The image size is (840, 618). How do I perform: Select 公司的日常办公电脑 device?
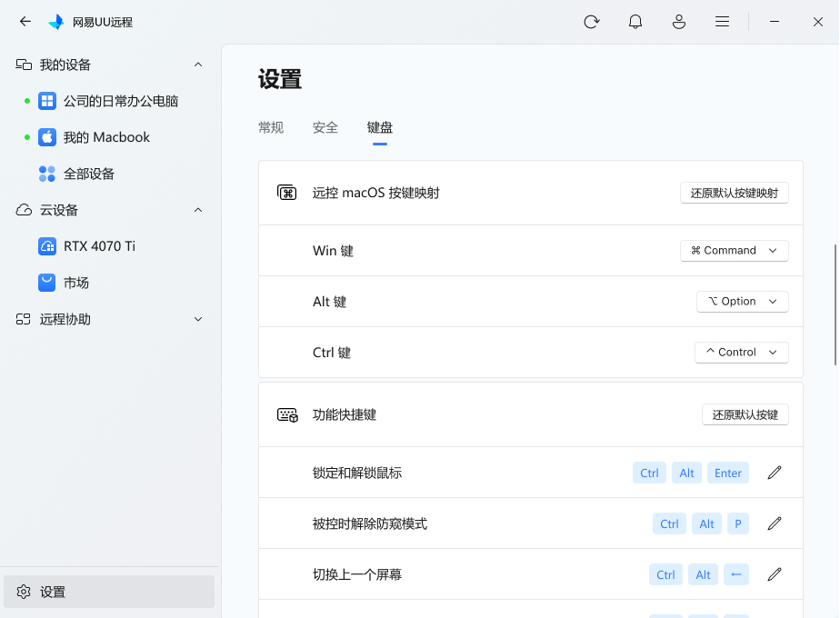pyautogui.click(x=121, y=101)
